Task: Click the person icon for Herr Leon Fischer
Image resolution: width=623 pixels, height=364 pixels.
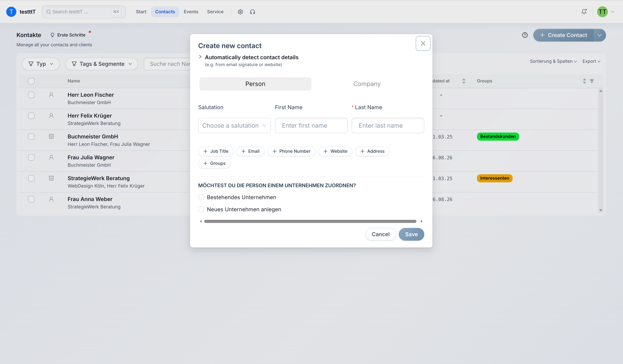Action: click(x=51, y=95)
